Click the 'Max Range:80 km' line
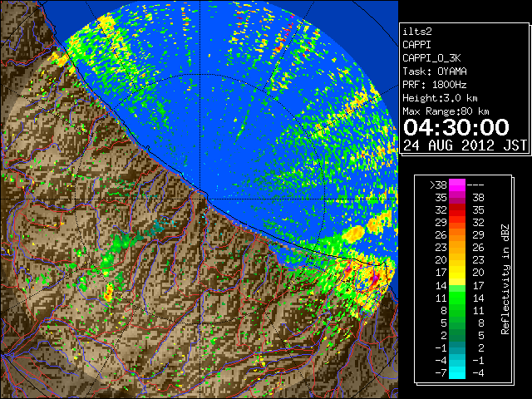This screenshot has width=532, height=399. (446, 111)
